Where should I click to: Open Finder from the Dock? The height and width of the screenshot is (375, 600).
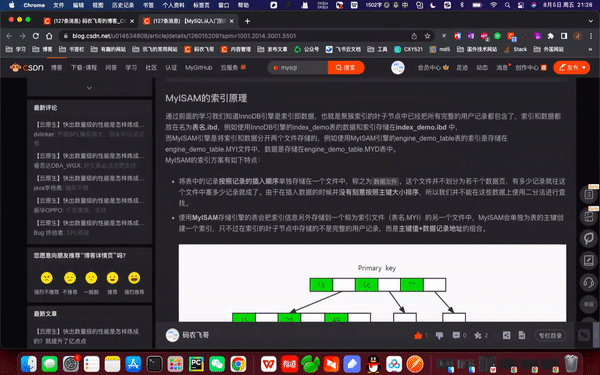(29, 364)
